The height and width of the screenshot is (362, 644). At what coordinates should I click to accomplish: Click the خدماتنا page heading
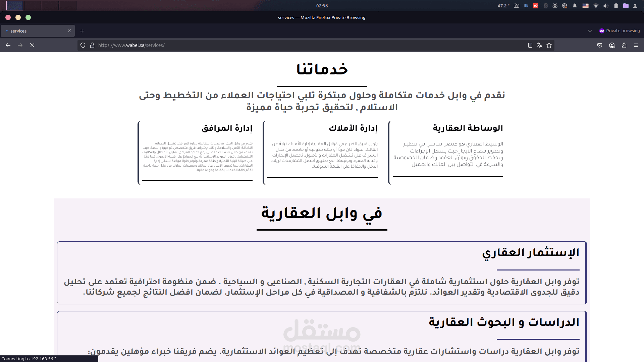tap(322, 69)
